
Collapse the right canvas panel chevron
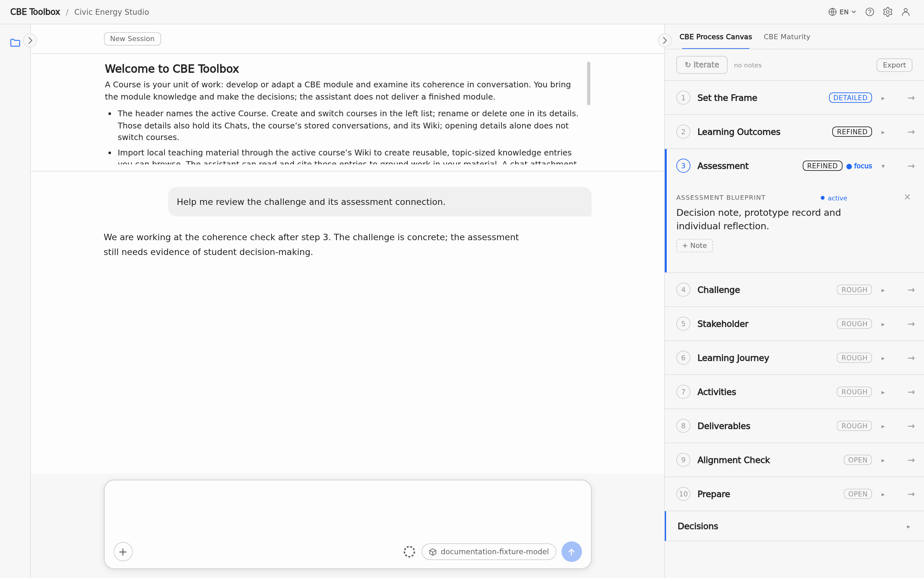(664, 40)
